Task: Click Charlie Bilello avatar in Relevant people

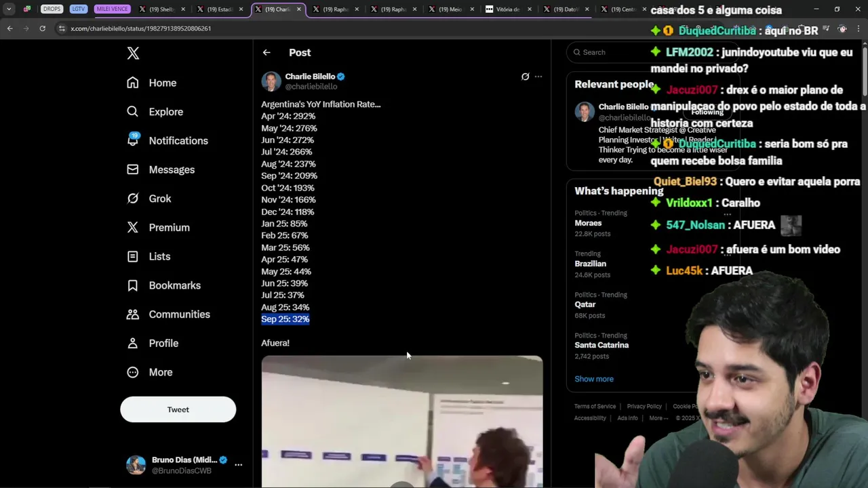Action: coord(585,112)
